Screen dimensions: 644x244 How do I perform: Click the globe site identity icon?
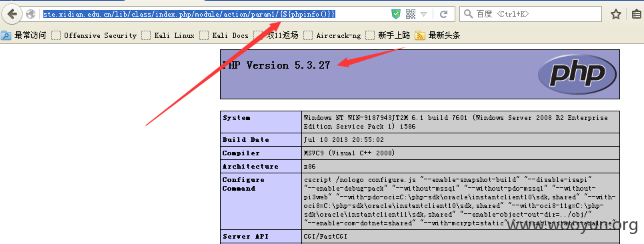pyautogui.click(x=31, y=15)
